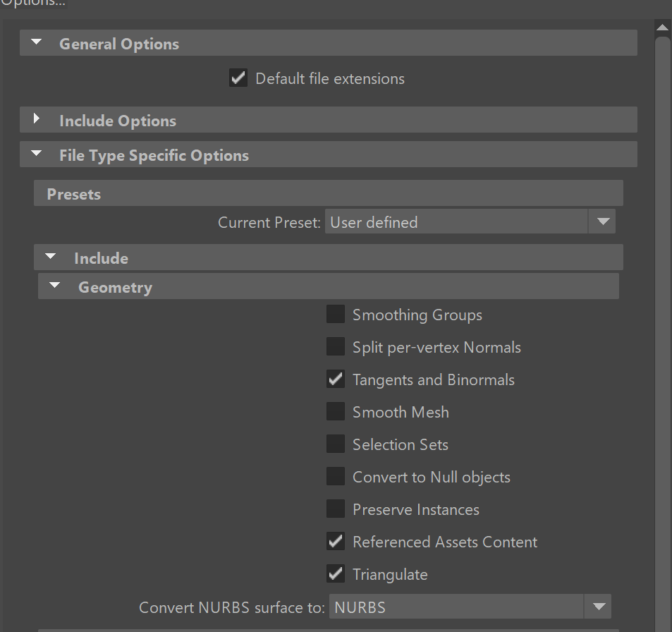This screenshot has height=632, width=672.
Task: Enable Smooth Mesh
Action: [x=336, y=411]
